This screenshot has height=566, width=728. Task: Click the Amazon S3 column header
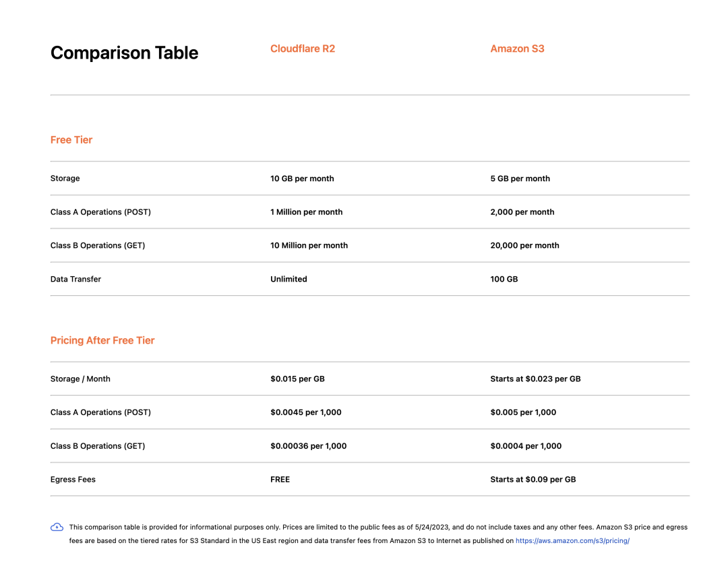[517, 49]
